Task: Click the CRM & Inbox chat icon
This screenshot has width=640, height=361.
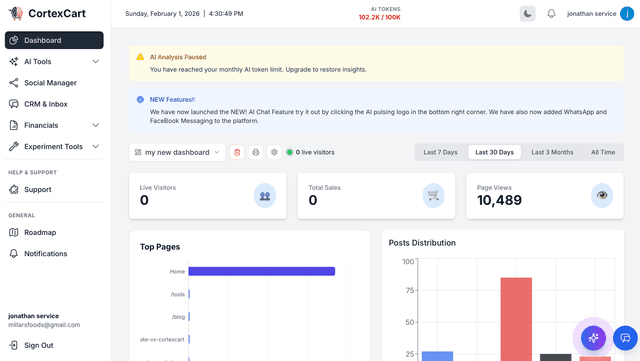Action: click(13, 104)
